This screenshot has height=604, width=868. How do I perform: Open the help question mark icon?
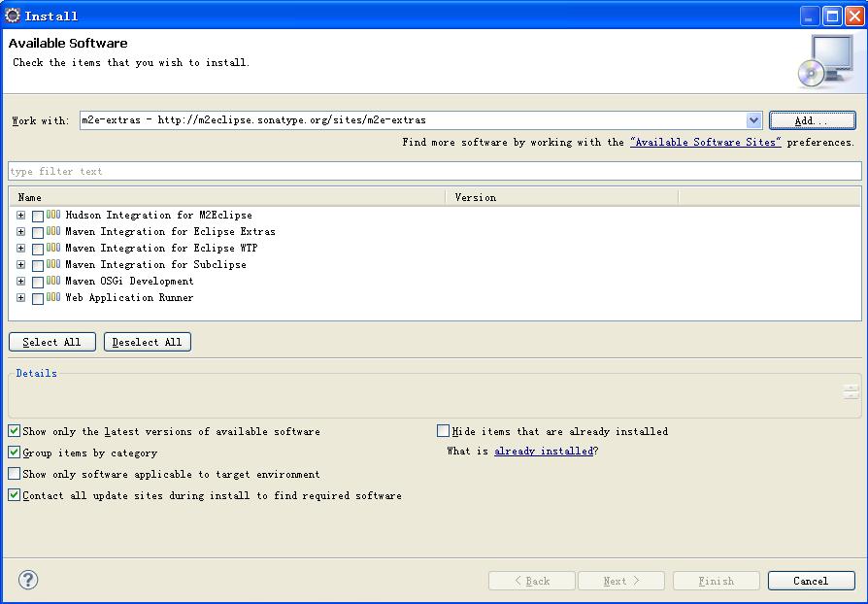(x=28, y=580)
